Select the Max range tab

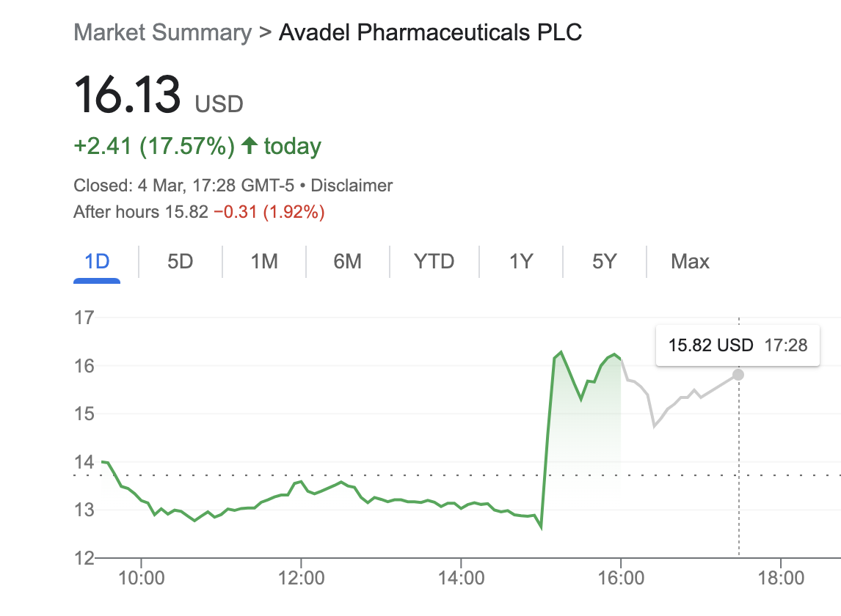coord(690,262)
